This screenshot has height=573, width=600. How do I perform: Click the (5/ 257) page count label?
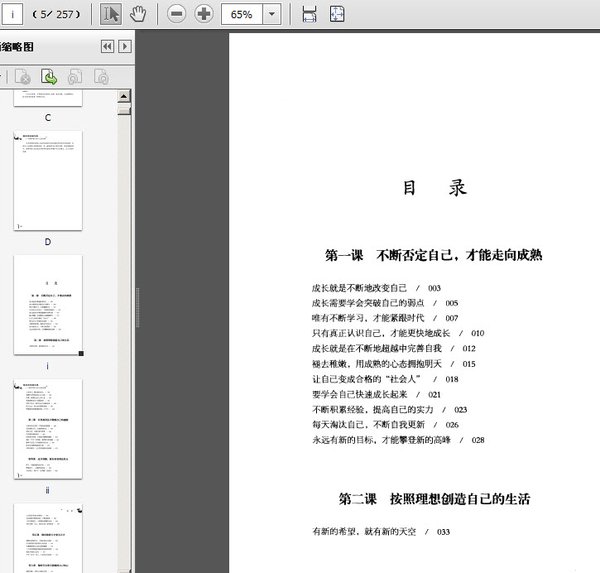(x=56, y=14)
